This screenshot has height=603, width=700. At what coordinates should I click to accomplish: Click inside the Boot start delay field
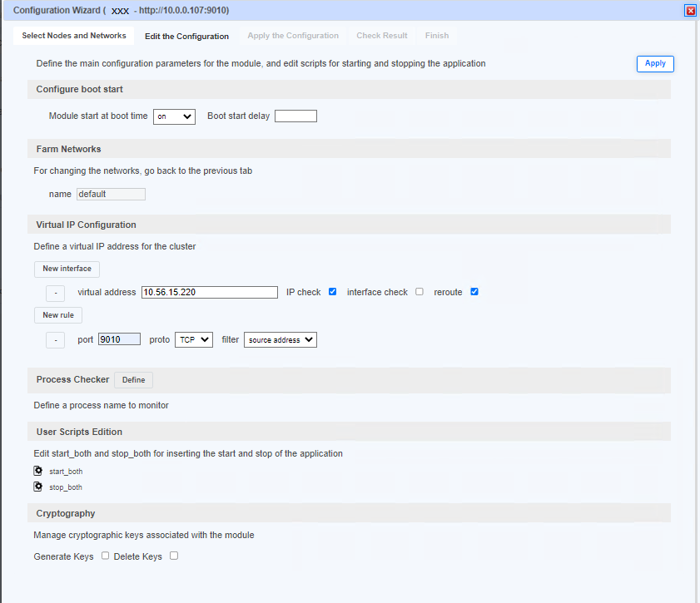point(295,116)
